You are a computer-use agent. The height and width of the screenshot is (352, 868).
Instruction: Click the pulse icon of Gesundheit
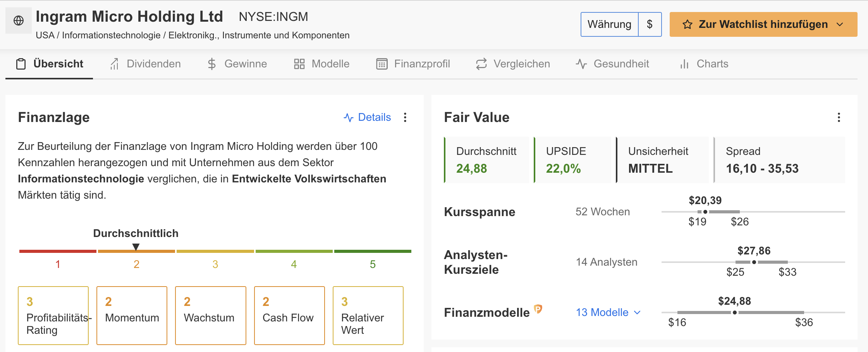(581, 64)
